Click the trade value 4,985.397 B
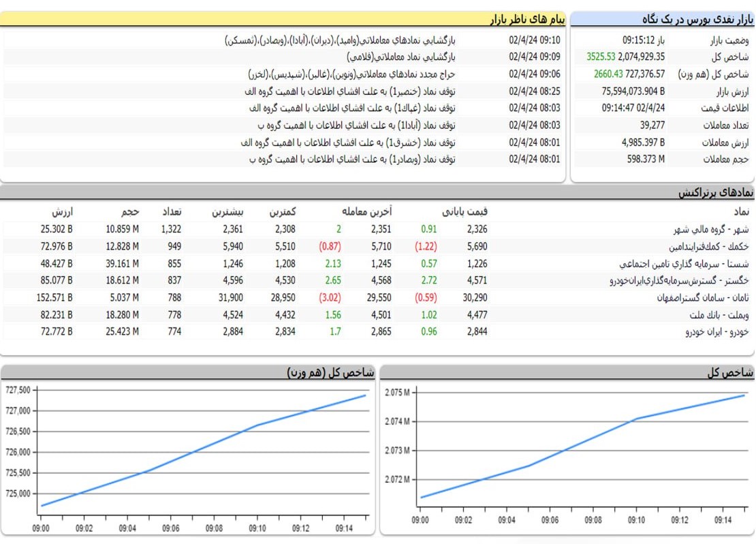The height and width of the screenshot is (544, 756). (643, 142)
